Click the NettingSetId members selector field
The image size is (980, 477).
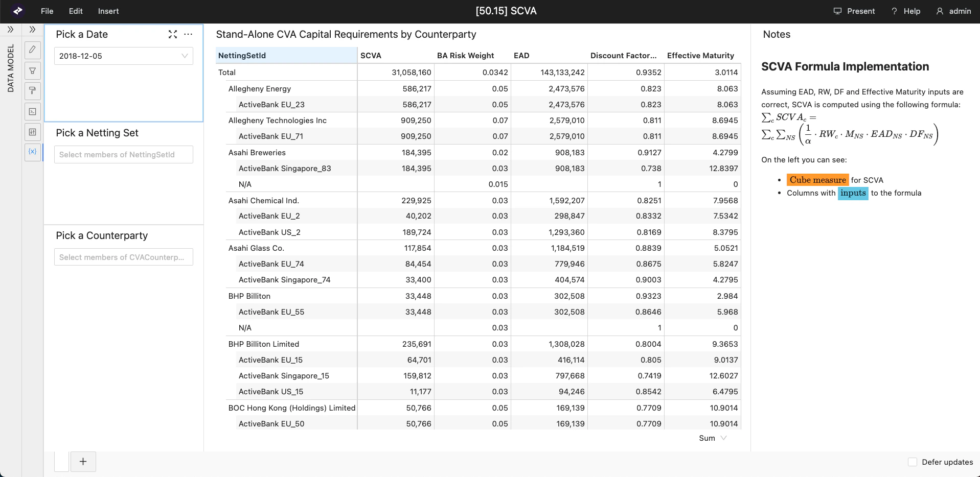(124, 155)
